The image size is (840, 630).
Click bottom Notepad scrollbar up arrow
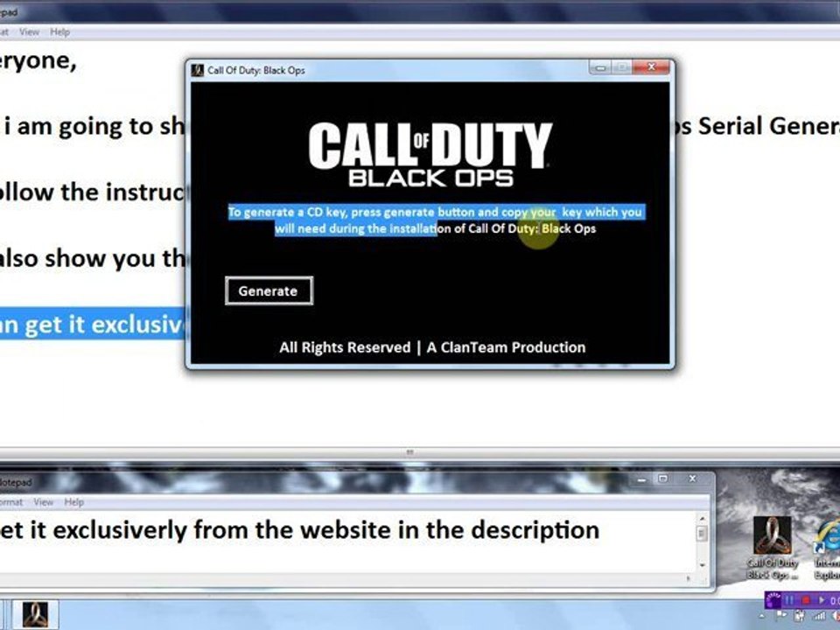pyautogui.click(x=702, y=519)
